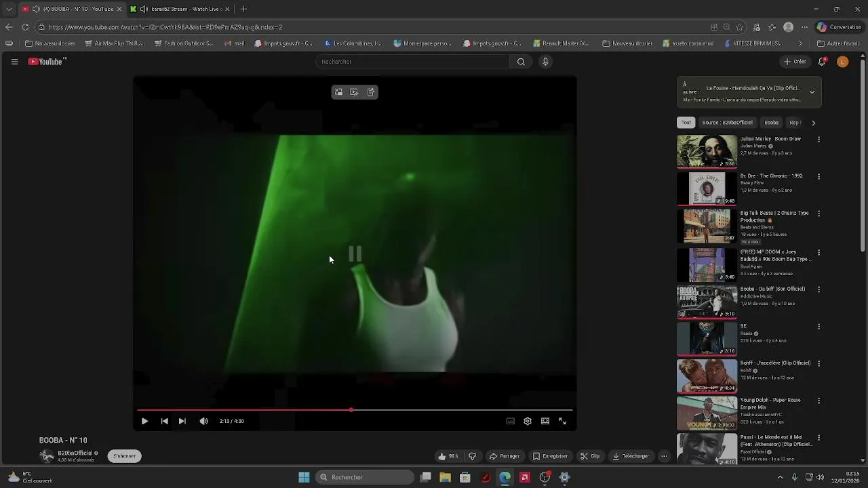Image resolution: width=868 pixels, height=488 pixels.
Task: Open Dr. Dre The Chronic thumbnail
Action: [x=707, y=188]
